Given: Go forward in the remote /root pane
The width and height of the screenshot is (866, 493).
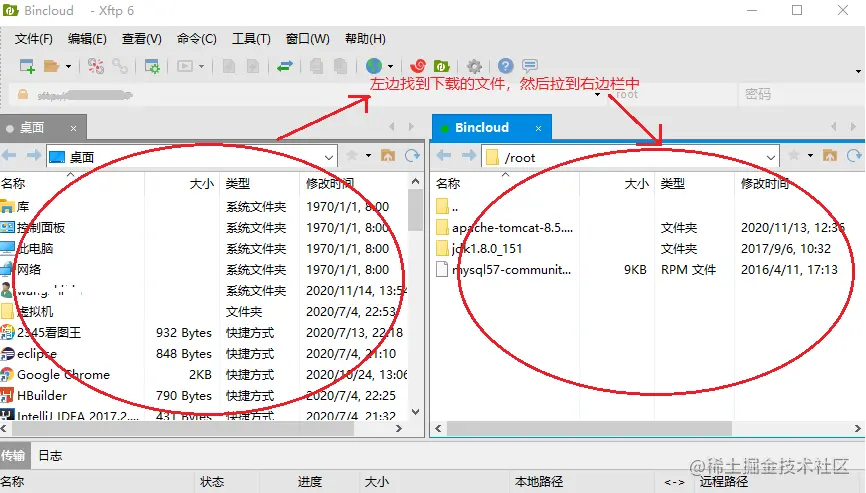Looking at the screenshot, I should 469,156.
